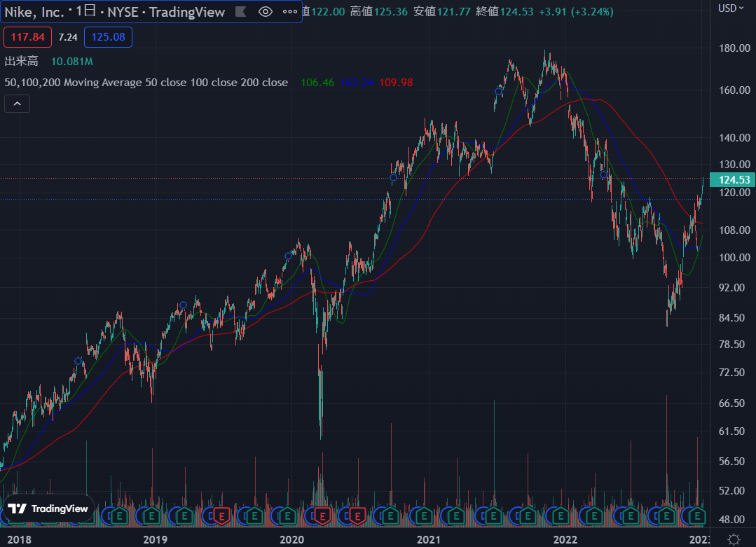The width and height of the screenshot is (756, 547).
Task: Click the 7.24 spread value
Action: click(x=68, y=37)
